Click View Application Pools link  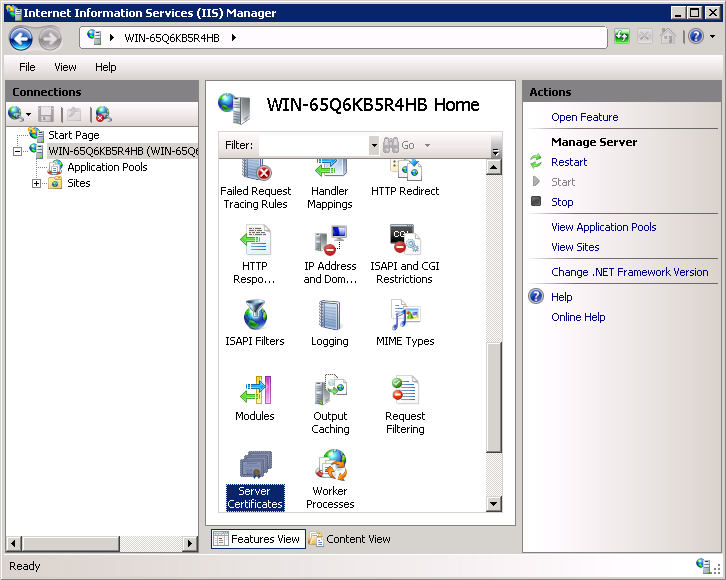point(603,227)
